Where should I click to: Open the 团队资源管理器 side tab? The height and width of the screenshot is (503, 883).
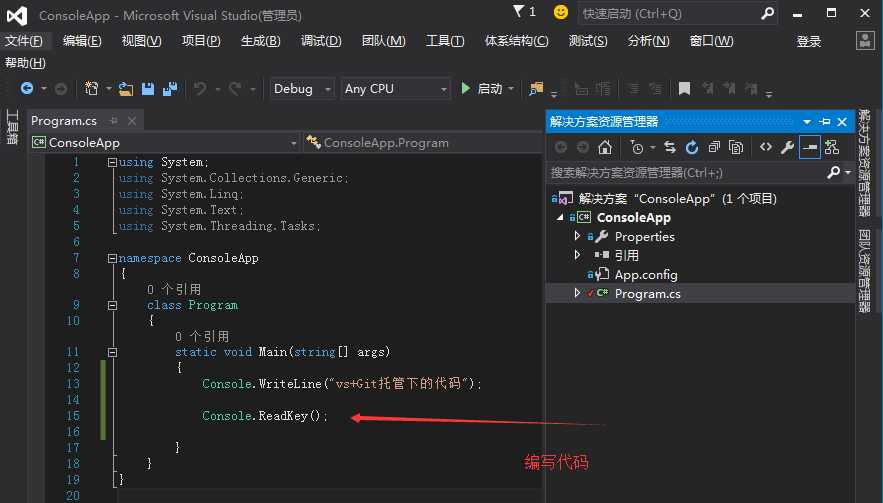(864, 270)
